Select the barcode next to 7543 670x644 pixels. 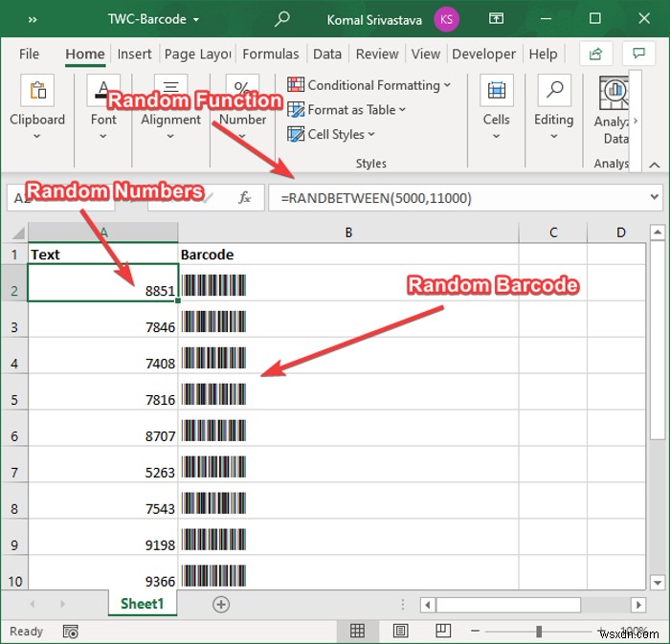[213, 502]
